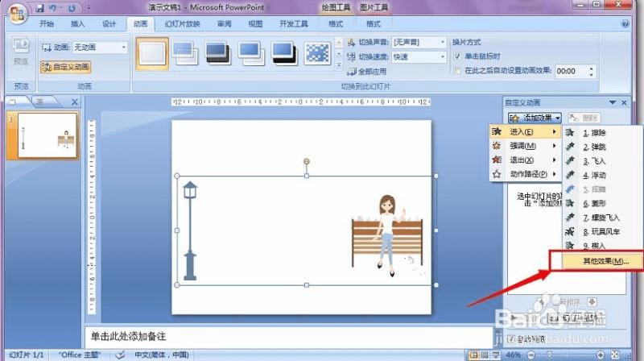Click the zoom out minus button
The width and height of the screenshot is (644, 361).
(x=531, y=355)
